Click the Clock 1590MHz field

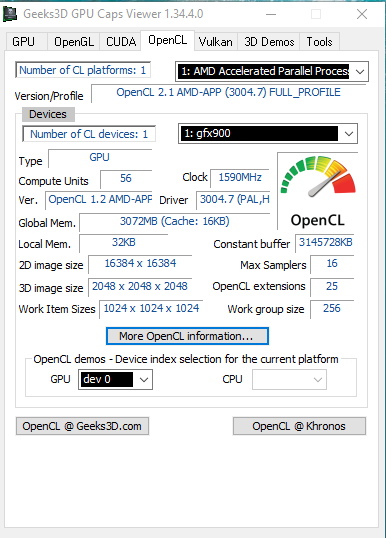[240, 178]
